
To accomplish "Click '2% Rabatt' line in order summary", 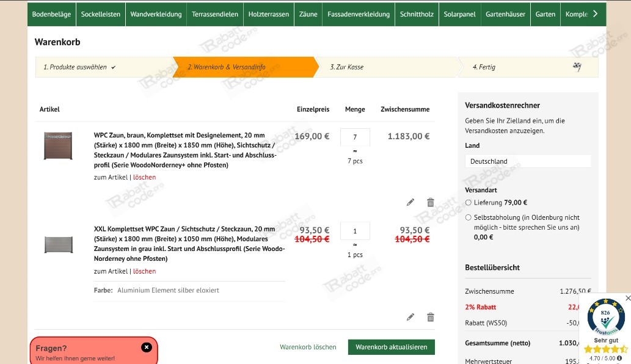I will (x=481, y=307).
